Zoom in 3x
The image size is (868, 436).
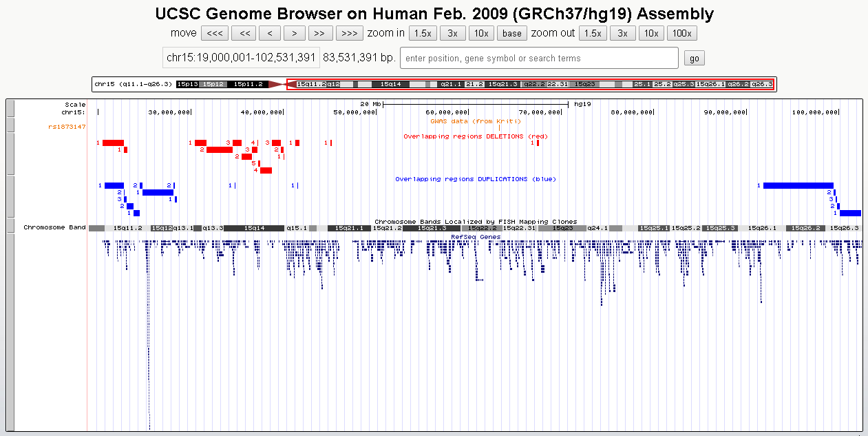point(452,33)
